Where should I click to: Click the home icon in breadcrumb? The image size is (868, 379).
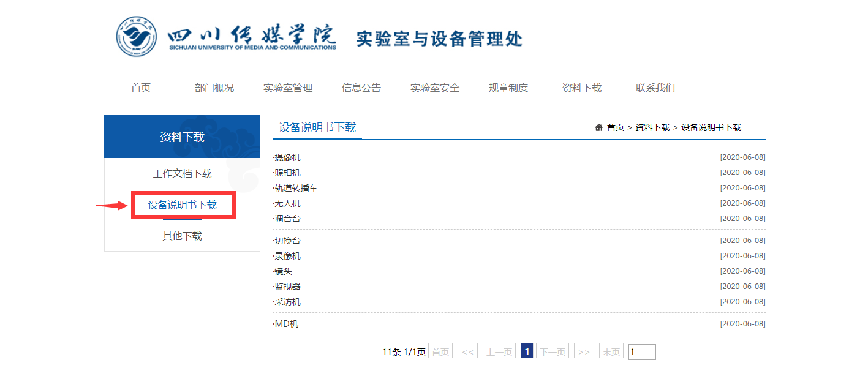pyautogui.click(x=598, y=127)
